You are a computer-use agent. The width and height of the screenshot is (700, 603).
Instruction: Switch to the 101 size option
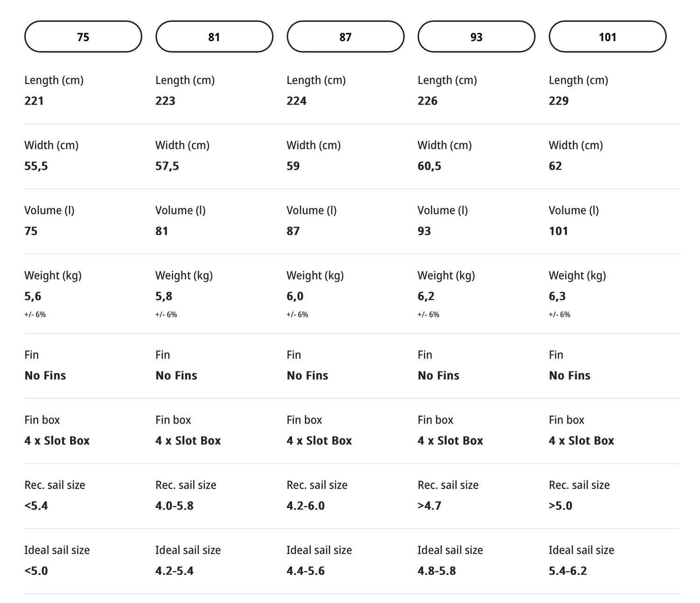tap(607, 37)
